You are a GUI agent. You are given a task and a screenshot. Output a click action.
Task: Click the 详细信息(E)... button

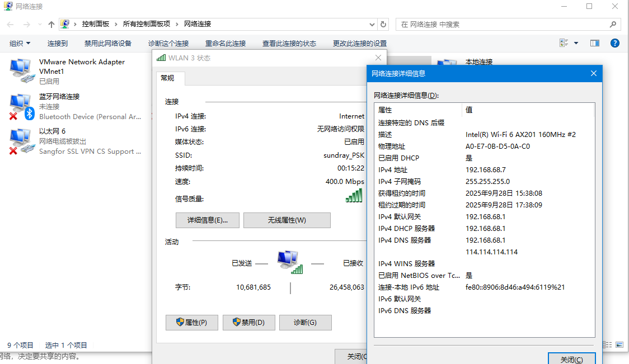pos(208,220)
